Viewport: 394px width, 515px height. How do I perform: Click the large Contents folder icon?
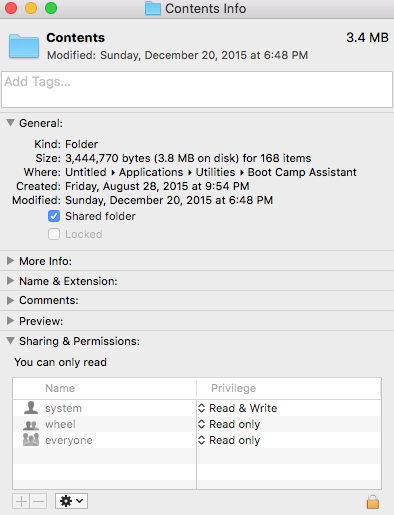pyautogui.click(x=24, y=46)
